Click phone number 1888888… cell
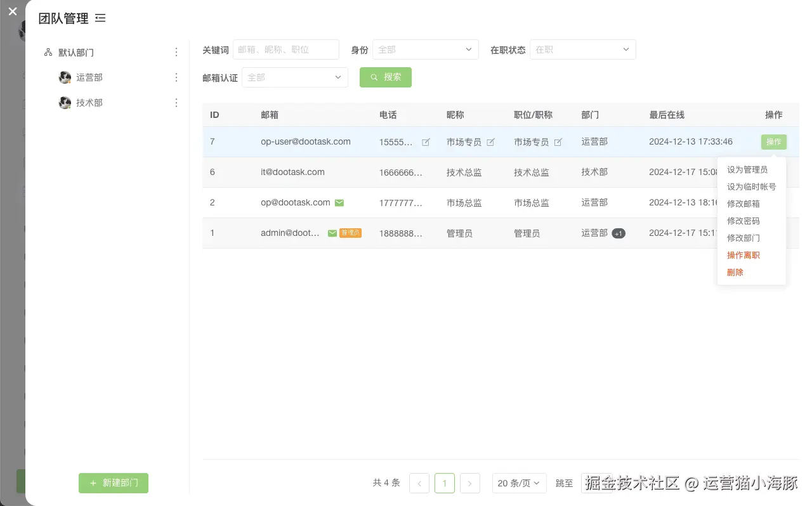Screen dimensions: 812x506 [401, 233]
